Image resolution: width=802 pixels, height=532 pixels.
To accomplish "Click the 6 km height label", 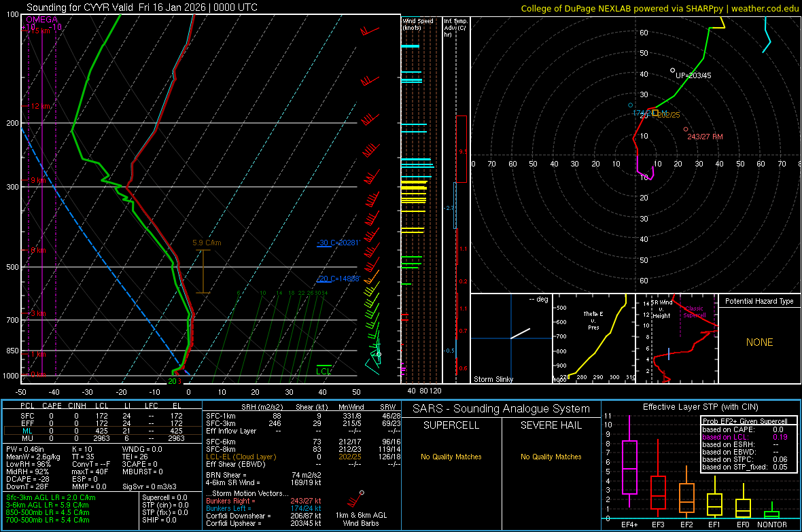I will point(39,250).
